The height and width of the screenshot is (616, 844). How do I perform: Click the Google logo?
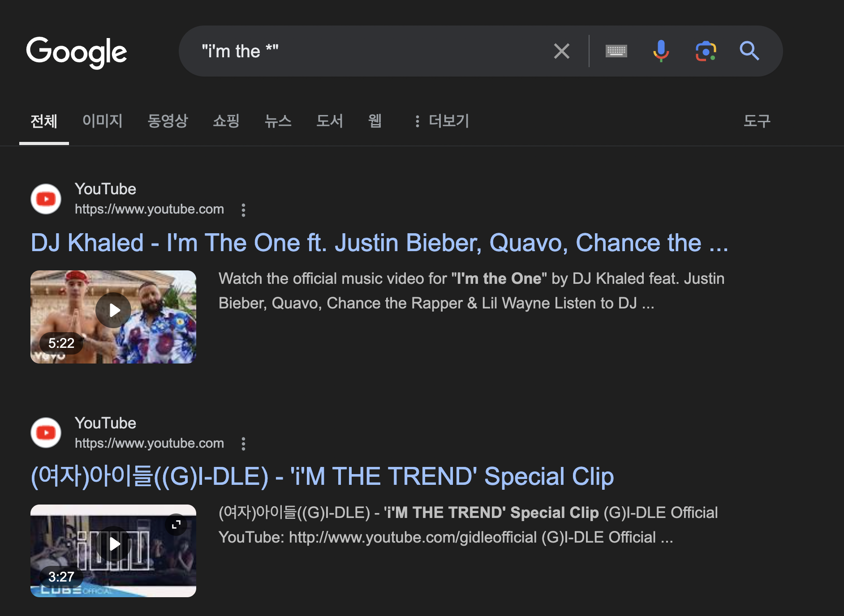click(x=77, y=52)
